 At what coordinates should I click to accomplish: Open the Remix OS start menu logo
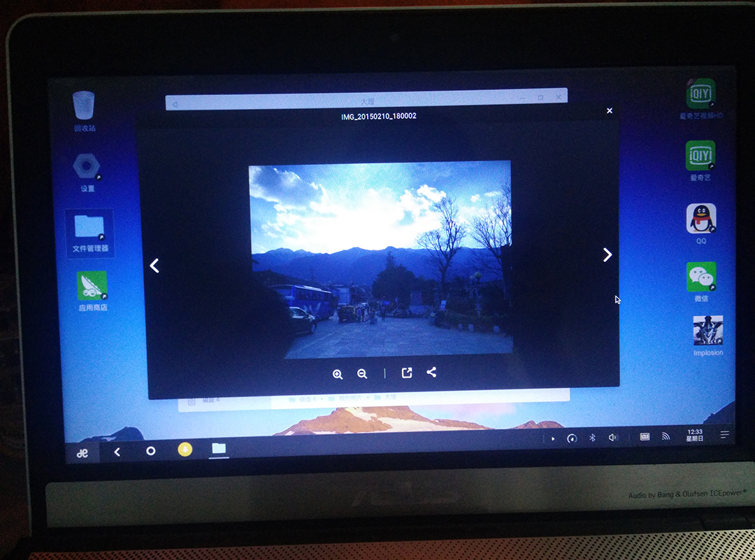coord(82,452)
